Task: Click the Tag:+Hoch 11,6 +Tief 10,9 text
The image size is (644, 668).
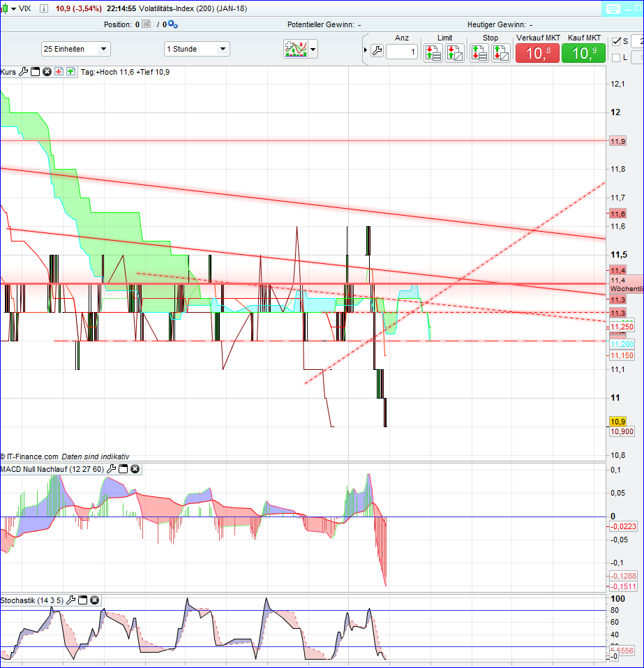Action: click(125, 72)
